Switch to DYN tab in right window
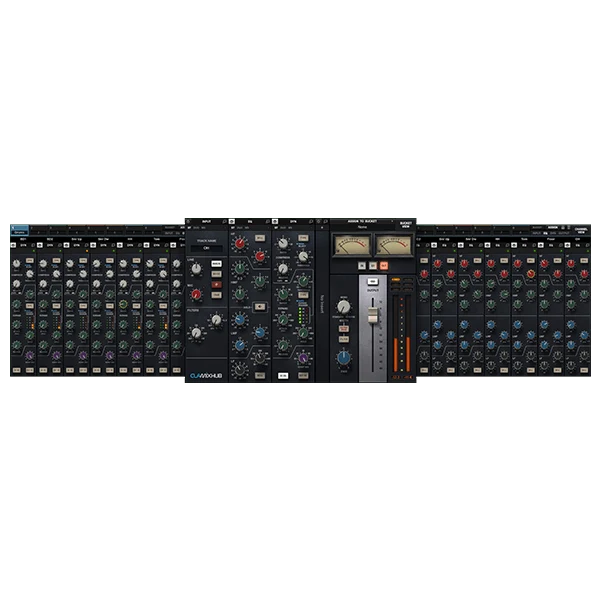 pyautogui.click(x=553, y=233)
